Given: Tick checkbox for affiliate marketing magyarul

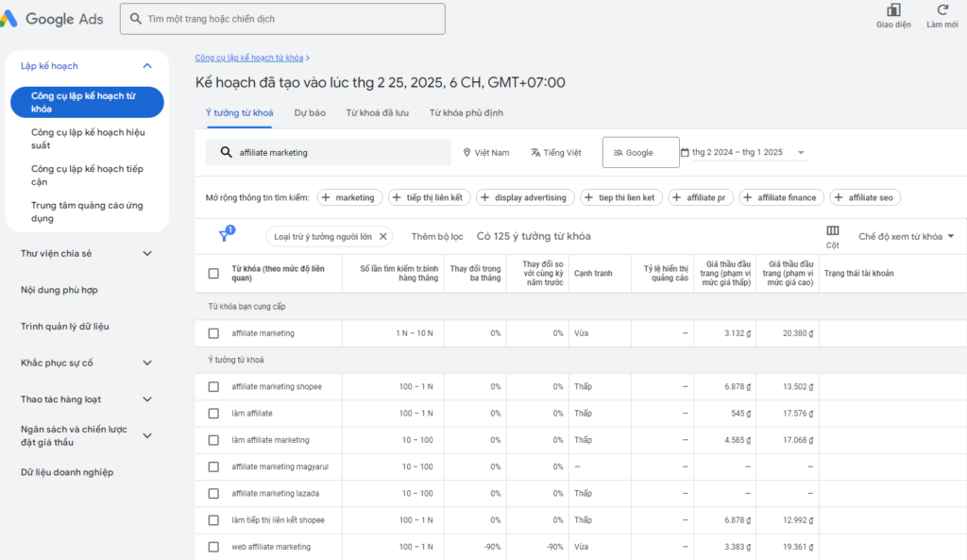Looking at the screenshot, I should [213, 467].
